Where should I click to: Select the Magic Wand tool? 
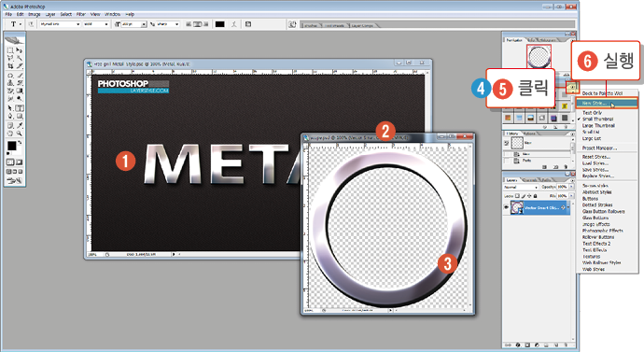click(20, 58)
